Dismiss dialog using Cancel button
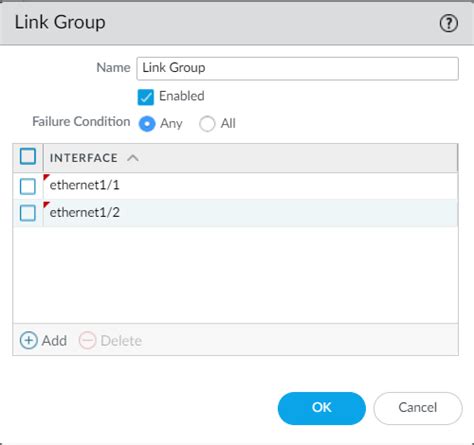 418,408
